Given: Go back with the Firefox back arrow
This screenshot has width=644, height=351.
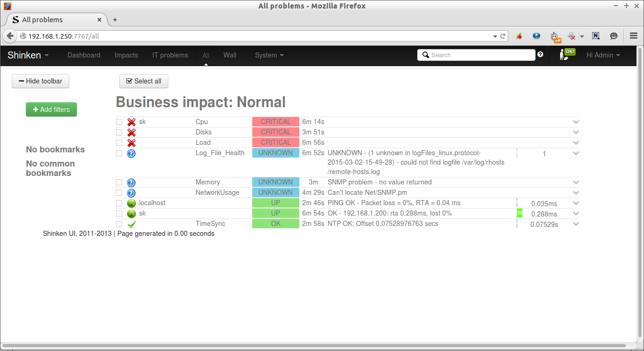Looking at the screenshot, I should (x=10, y=36).
